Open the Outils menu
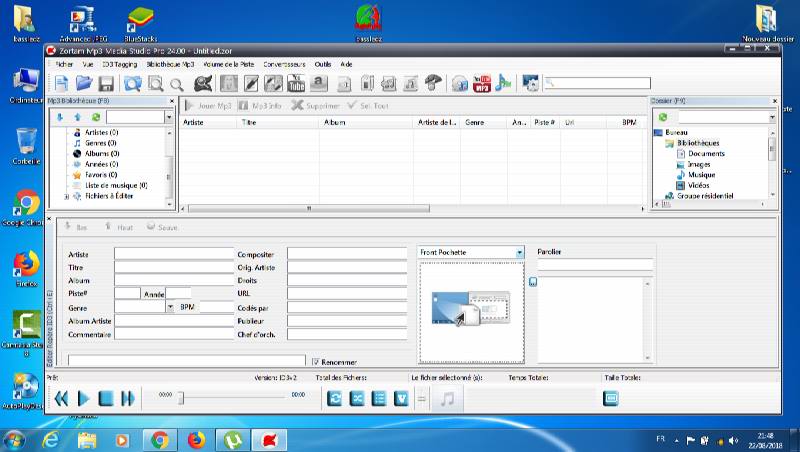The height and width of the screenshot is (452, 800). coord(322,64)
